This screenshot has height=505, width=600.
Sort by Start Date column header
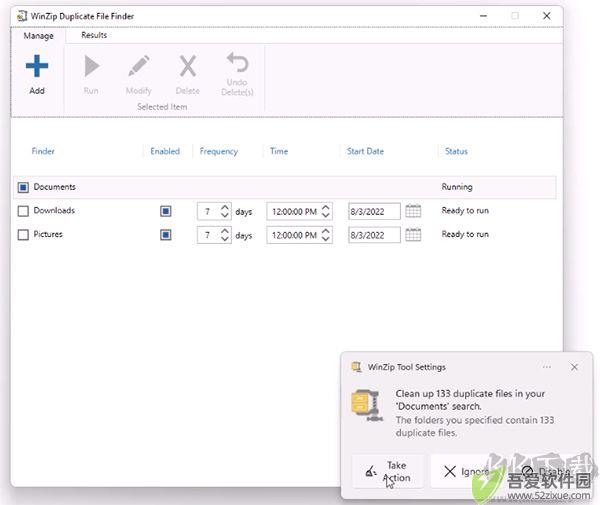(365, 151)
